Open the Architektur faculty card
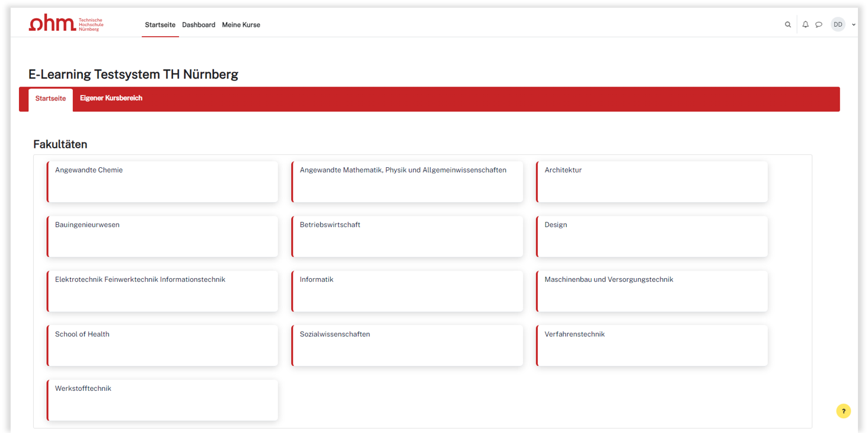868x433 pixels. pyautogui.click(x=652, y=182)
